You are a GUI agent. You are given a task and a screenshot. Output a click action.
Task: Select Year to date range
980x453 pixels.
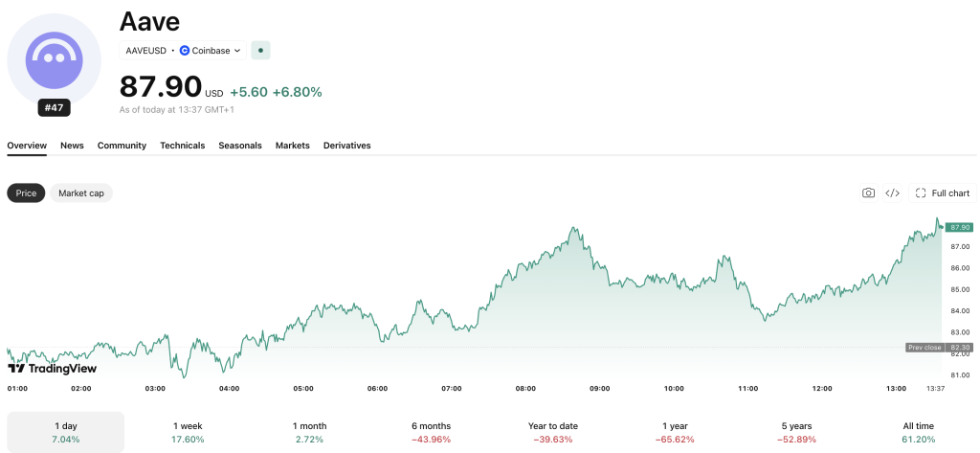553,432
